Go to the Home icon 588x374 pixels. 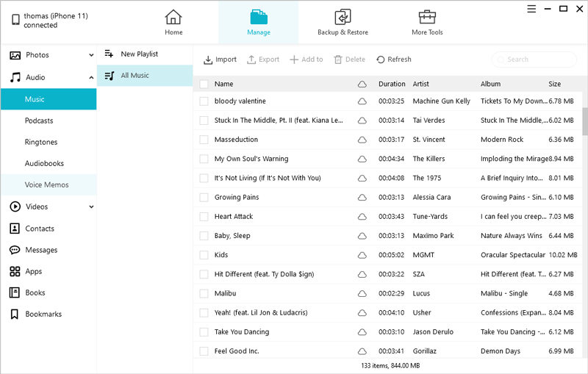click(x=173, y=17)
